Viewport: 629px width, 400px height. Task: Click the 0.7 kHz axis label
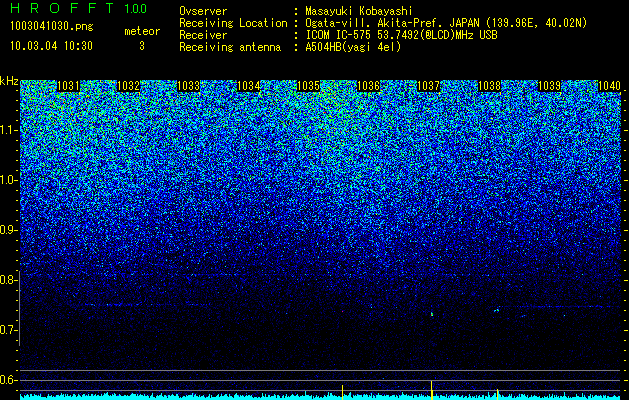(8, 330)
